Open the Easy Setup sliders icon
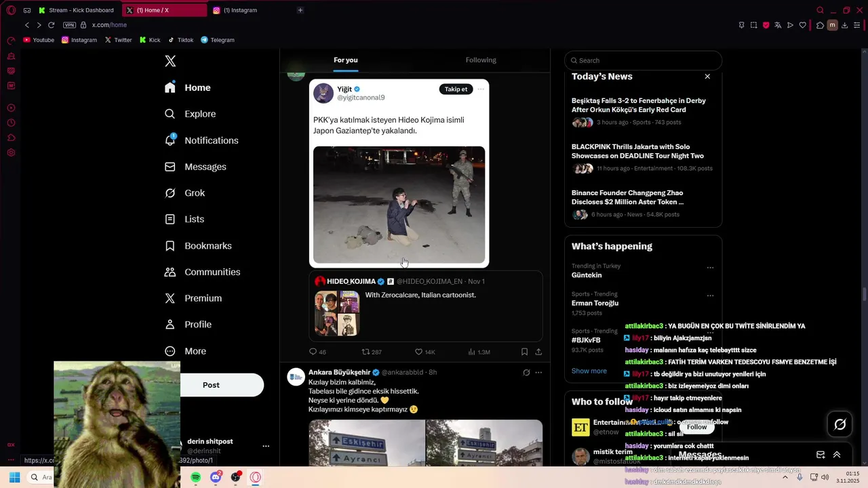The height and width of the screenshot is (488, 868). 857,25
